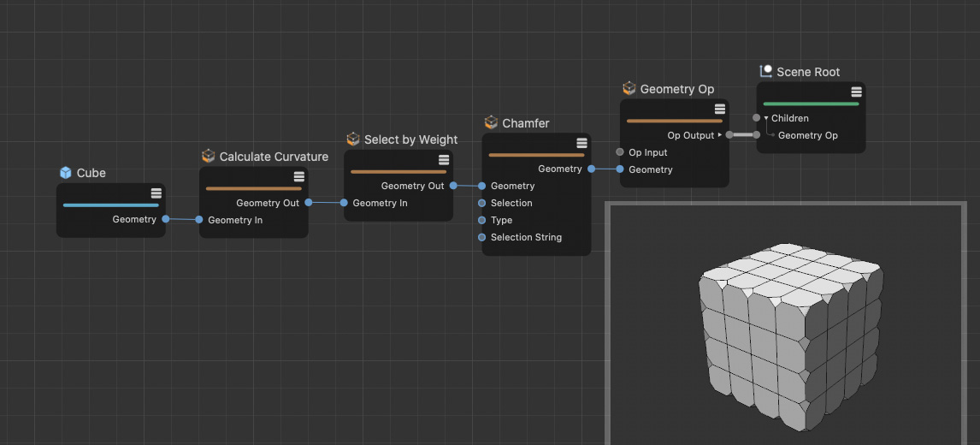Click the Scene Root node icon
The image size is (980, 445).
[766, 72]
